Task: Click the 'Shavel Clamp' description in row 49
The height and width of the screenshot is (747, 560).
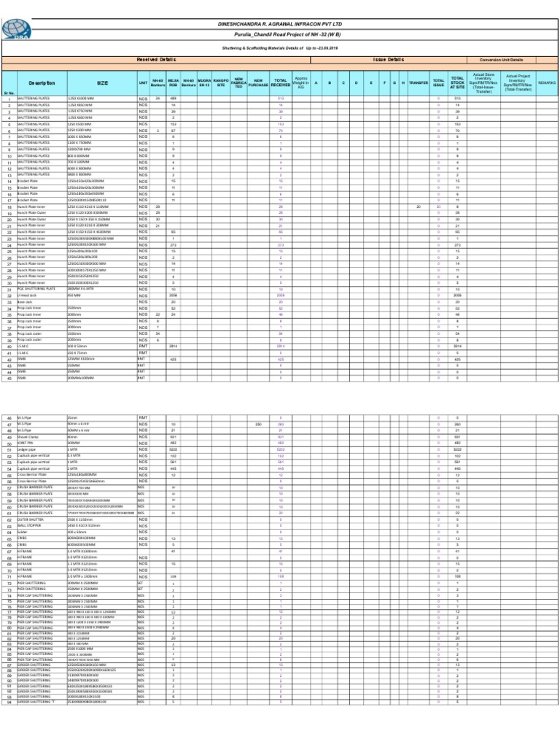Action: click(42, 437)
